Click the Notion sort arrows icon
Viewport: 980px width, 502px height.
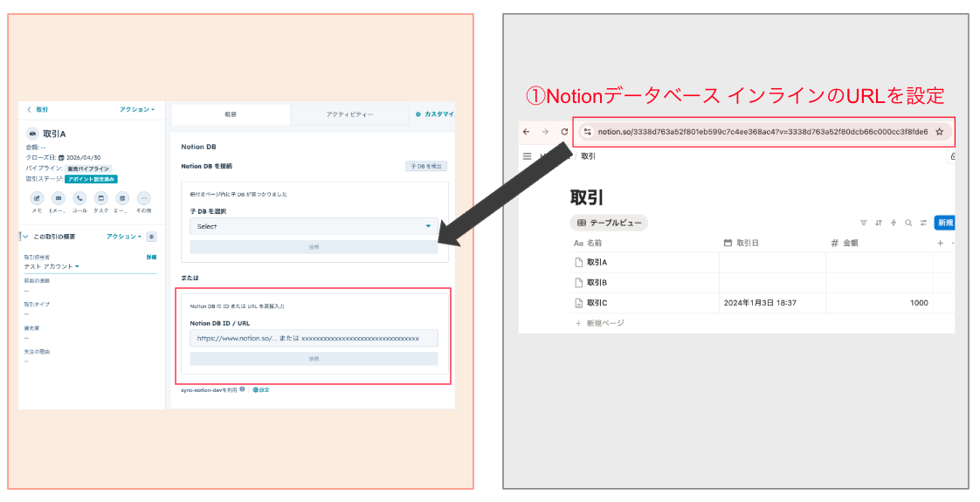click(878, 223)
